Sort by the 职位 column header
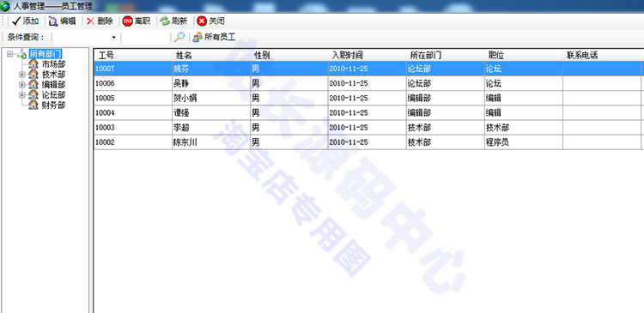Screen dimensions: 644x313 click(524, 56)
